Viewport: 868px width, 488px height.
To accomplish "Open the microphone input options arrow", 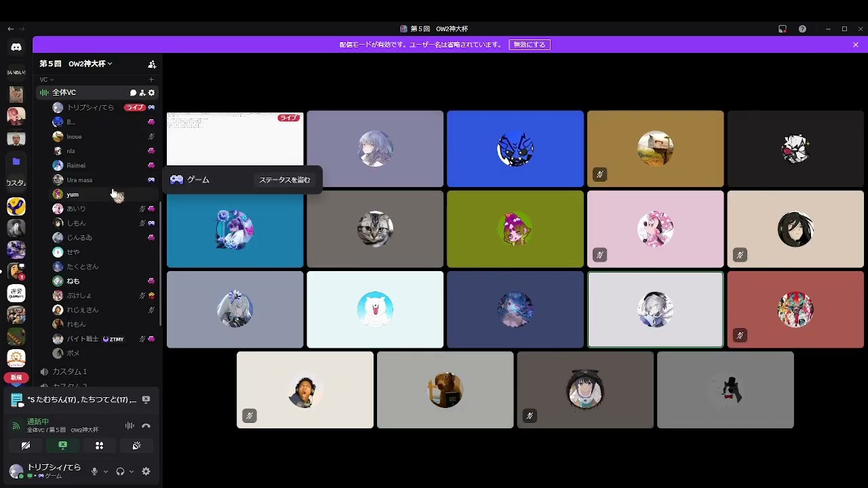I will (106, 471).
